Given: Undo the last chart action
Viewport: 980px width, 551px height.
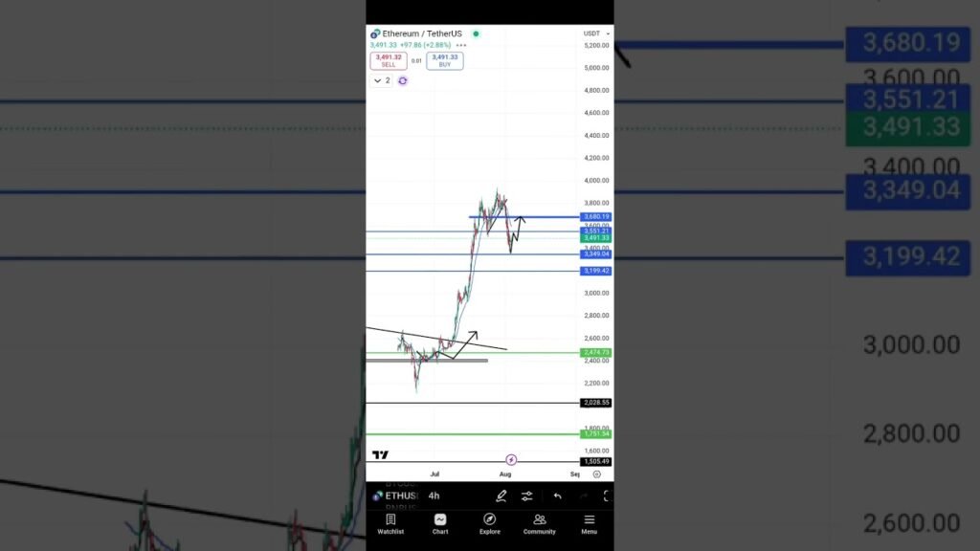Looking at the screenshot, I should (557, 496).
